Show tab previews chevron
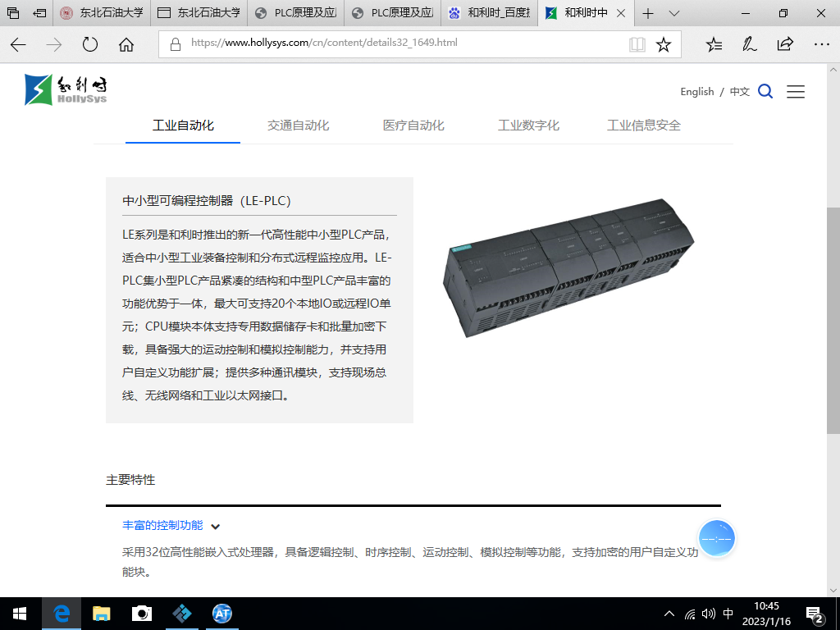This screenshot has width=840, height=630. pos(674,13)
